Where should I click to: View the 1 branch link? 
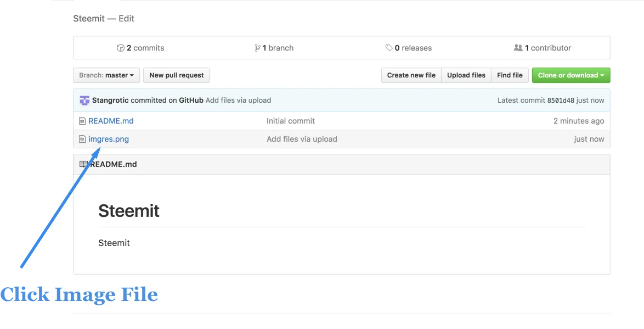274,48
